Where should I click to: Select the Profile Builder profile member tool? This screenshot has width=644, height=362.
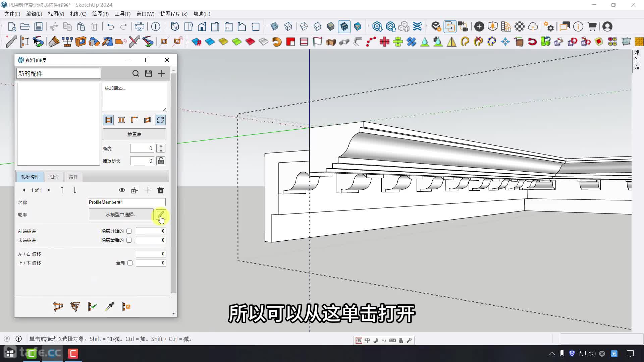(11, 42)
